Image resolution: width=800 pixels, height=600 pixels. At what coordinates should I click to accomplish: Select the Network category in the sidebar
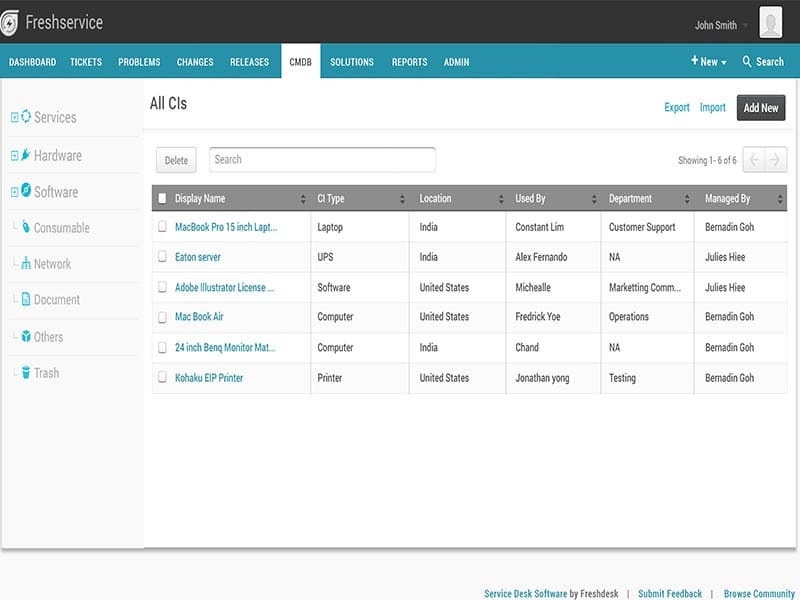point(52,264)
